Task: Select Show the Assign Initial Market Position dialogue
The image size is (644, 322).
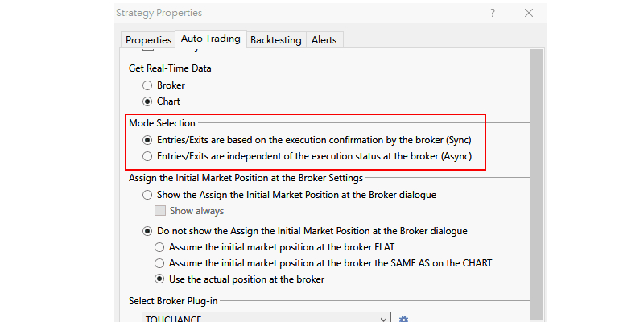Action: pyautogui.click(x=147, y=194)
